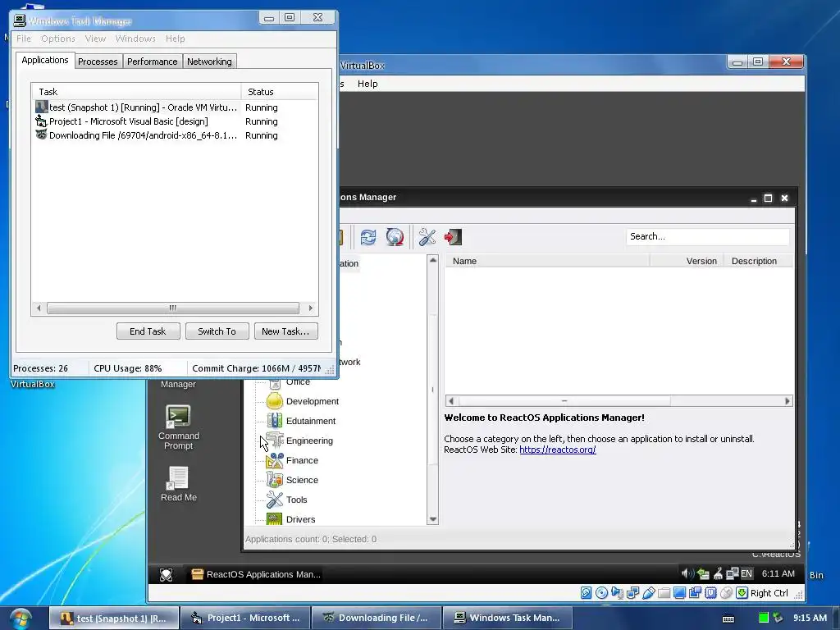Click the category tree scrollbar down arrow
Viewport: 840px width, 630px height.
pyautogui.click(x=433, y=519)
